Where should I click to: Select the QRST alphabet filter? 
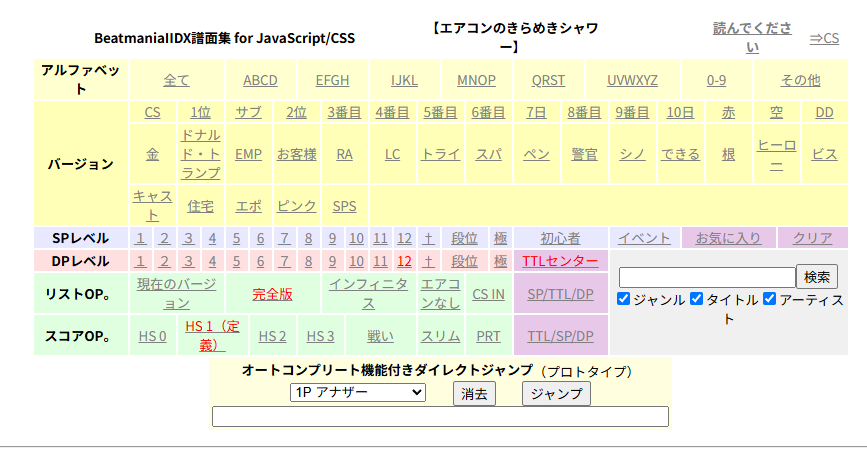[x=548, y=81]
